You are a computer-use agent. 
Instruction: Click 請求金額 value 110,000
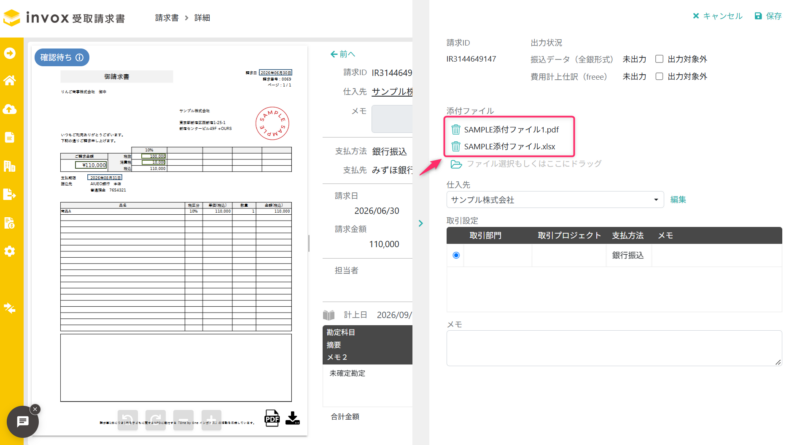[384, 244]
